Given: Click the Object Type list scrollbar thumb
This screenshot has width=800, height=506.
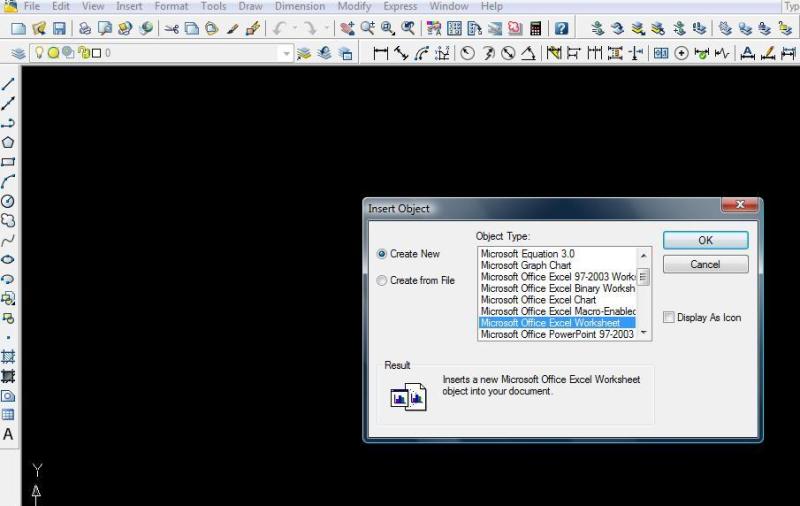Looking at the screenshot, I should click(643, 277).
